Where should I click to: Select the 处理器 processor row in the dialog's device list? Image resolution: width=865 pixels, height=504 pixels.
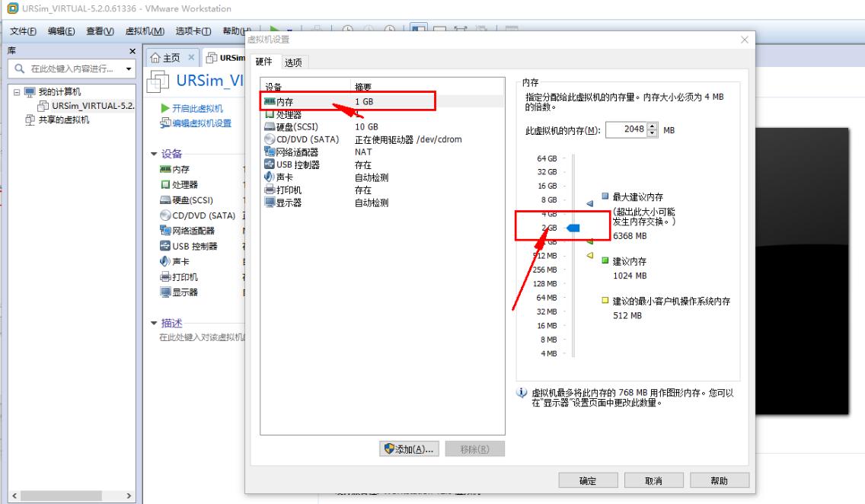pyautogui.click(x=381, y=114)
